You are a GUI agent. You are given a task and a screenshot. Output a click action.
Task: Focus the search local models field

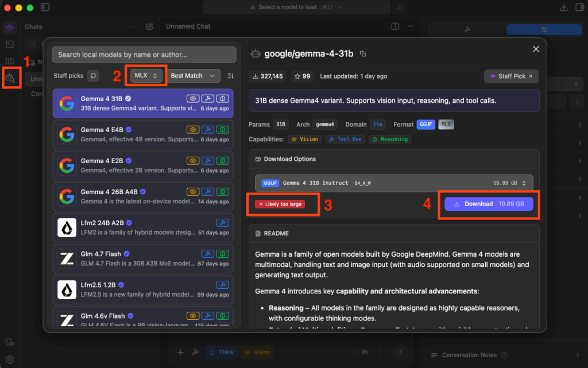pos(144,55)
